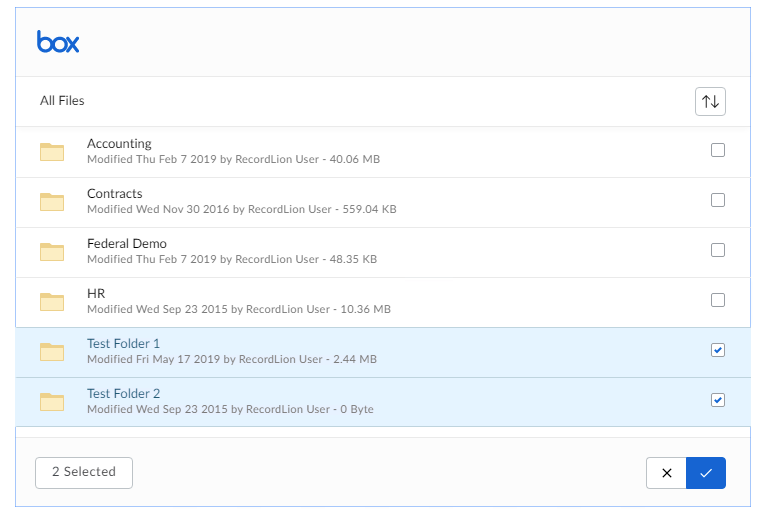Cancel selection with the X button
761x513 pixels.
coord(666,473)
